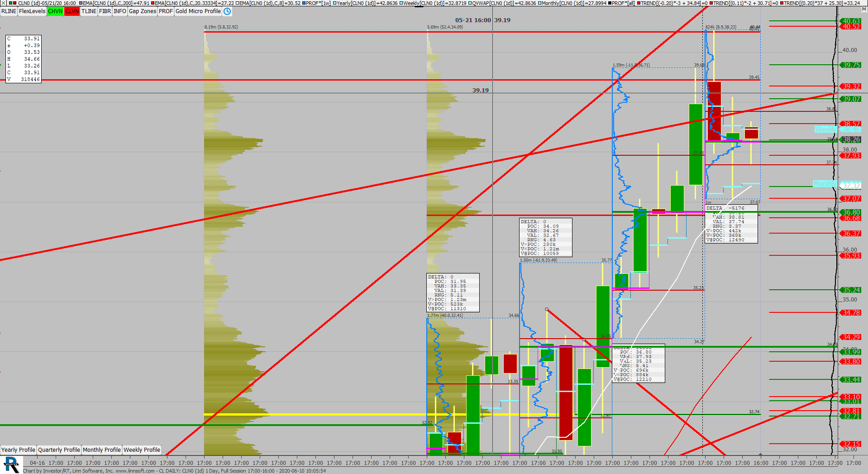Open the Yearly Profile tab
868x474 pixels.
click(18, 450)
